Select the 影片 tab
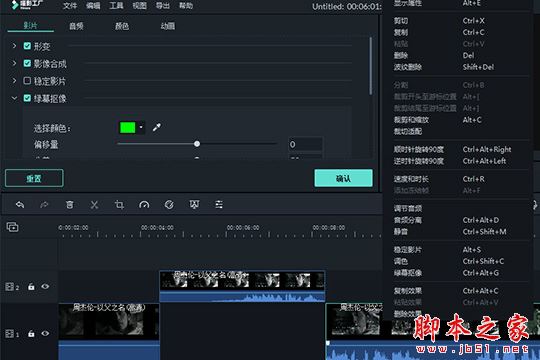Screen dimensions: 540x360 (30, 25)
